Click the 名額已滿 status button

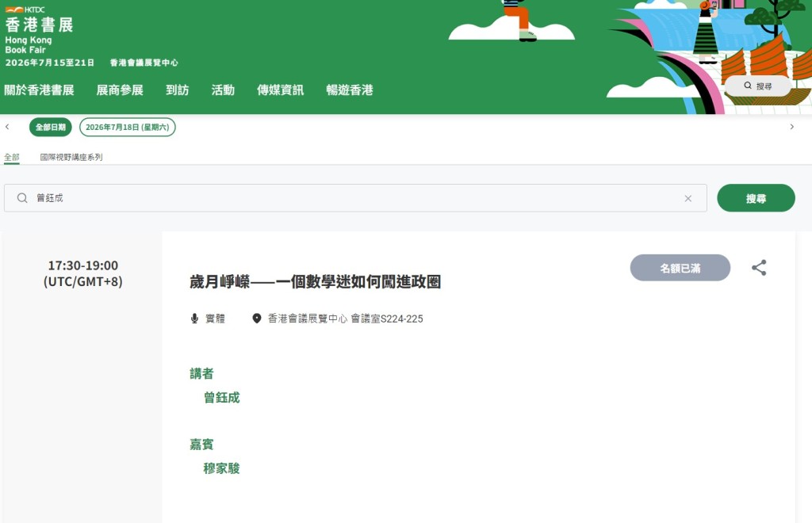pos(680,268)
